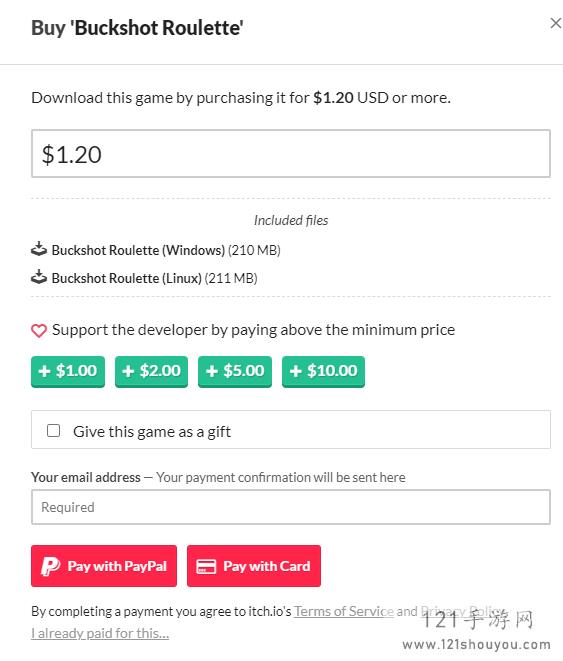Close the Buy 'Buckshot Roulette' dialog

pyautogui.click(x=556, y=23)
